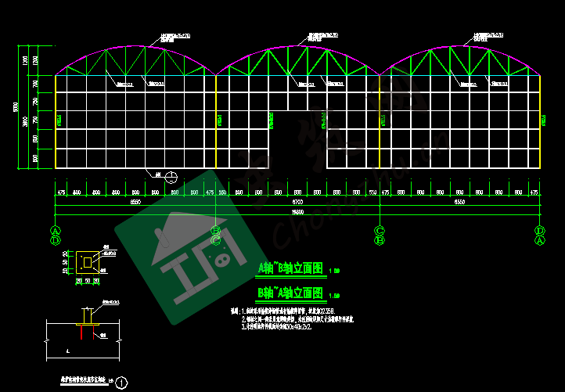Select the top axis bubble A at far left
Viewport: 565px width, 392px height.
pyautogui.click(x=56, y=231)
